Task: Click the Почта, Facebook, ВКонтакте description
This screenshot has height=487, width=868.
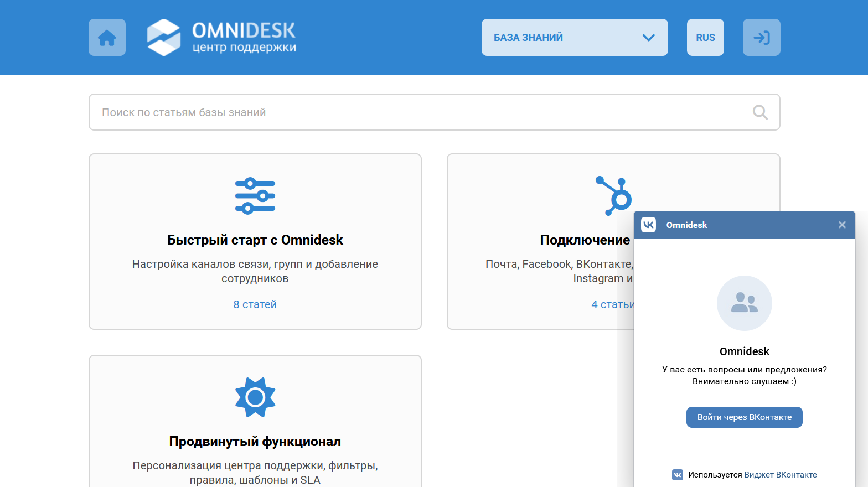Action: pyautogui.click(x=559, y=271)
